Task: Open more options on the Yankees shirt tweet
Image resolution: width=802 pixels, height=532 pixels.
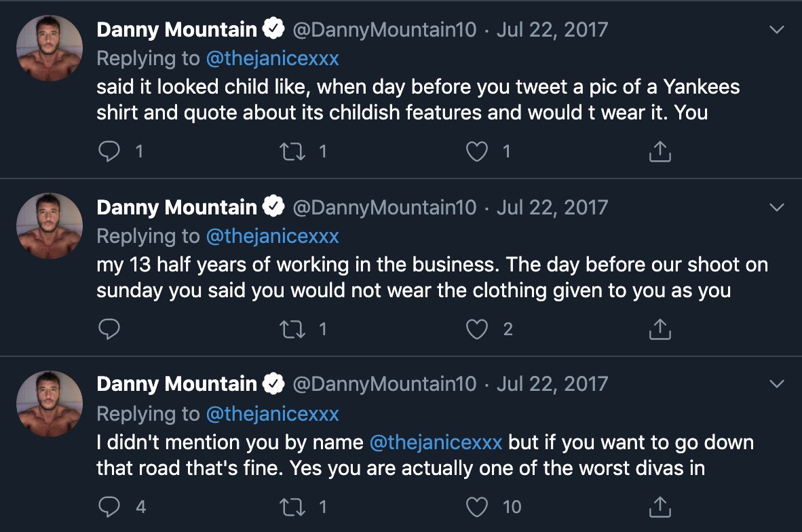Action: pyautogui.click(x=778, y=30)
